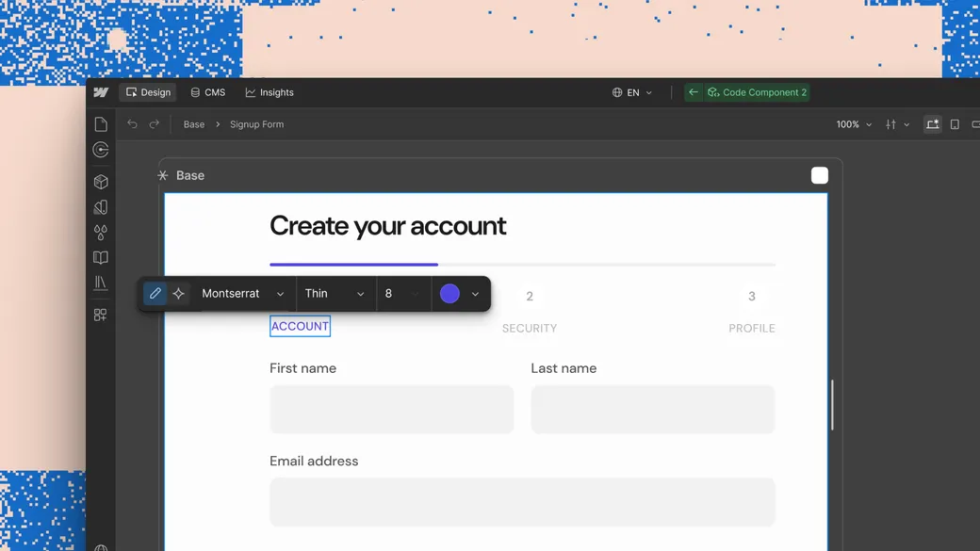The image size is (980, 551).
Task: Open the Add elements cube icon
Action: [x=101, y=182]
